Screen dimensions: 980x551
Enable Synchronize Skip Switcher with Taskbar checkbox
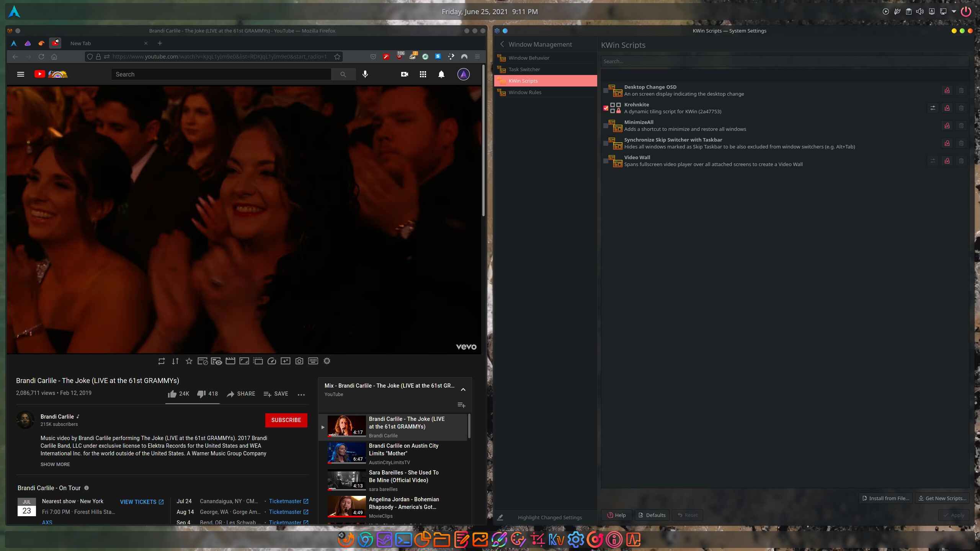(x=606, y=143)
